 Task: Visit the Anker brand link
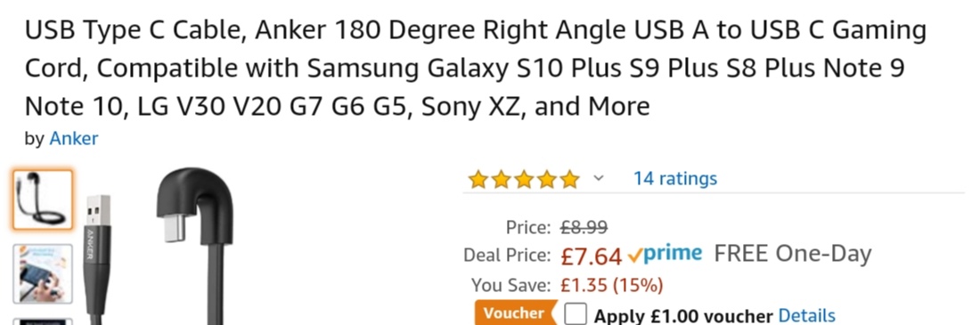[x=74, y=138]
